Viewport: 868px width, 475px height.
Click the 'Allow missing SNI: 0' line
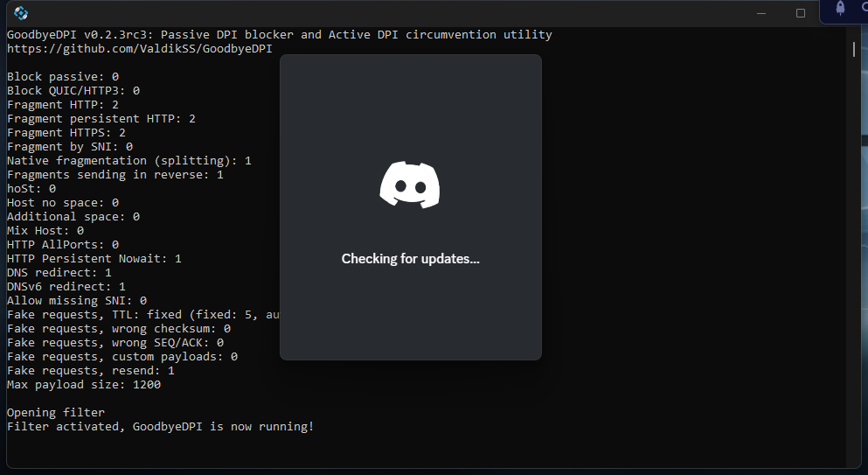click(77, 300)
